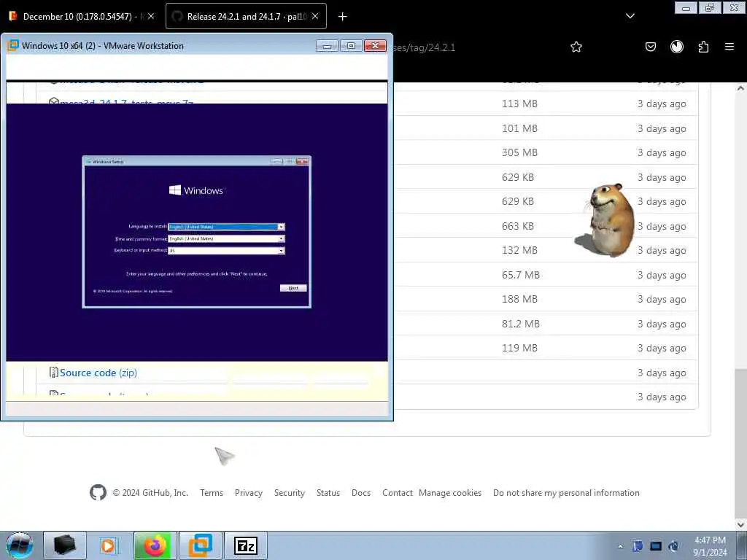The height and width of the screenshot is (560, 747).
Task: Open the Docs footer link
Action: (x=361, y=493)
